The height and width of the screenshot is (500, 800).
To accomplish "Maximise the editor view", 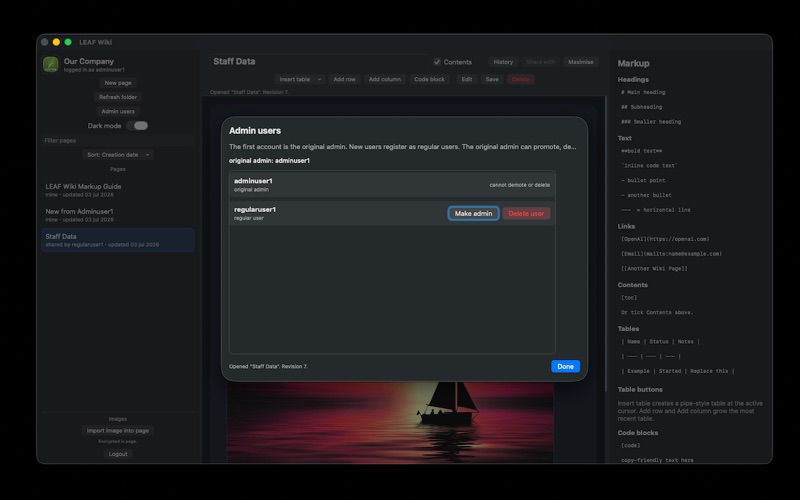I will pyautogui.click(x=581, y=62).
